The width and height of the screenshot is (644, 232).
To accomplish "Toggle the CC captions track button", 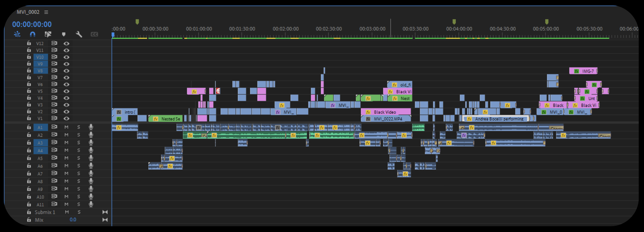I will (x=94, y=34).
